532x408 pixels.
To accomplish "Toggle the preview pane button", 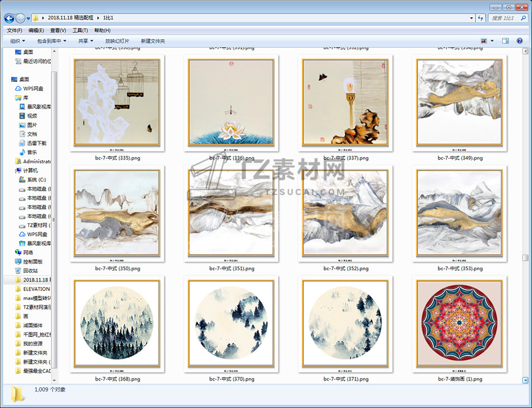I will coord(505,41).
